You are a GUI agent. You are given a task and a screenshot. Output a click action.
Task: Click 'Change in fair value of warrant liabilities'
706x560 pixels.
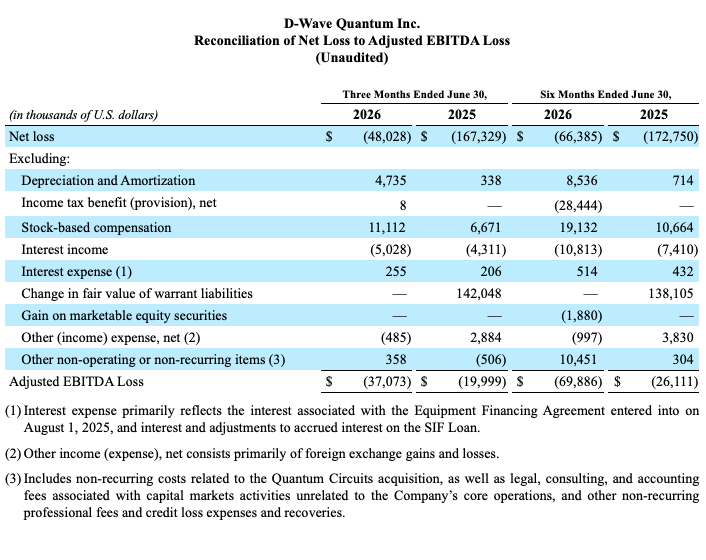click(137, 294)
